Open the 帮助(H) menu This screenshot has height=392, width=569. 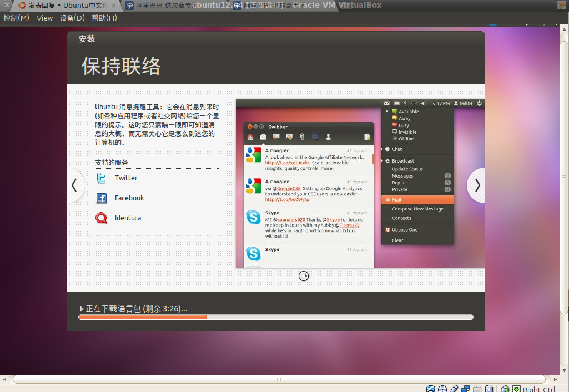pyautogui.click(x=104, y=18)
